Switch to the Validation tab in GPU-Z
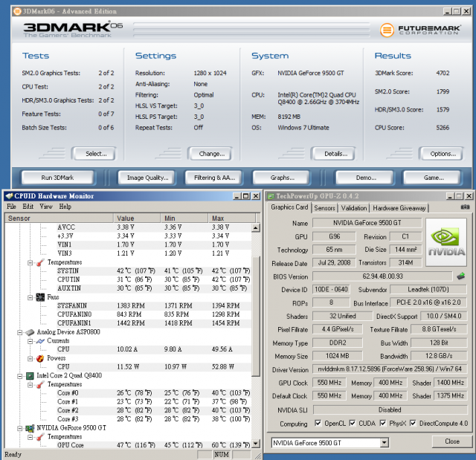Viewport: 476px width, 460px height. click(x=354, y=208)
